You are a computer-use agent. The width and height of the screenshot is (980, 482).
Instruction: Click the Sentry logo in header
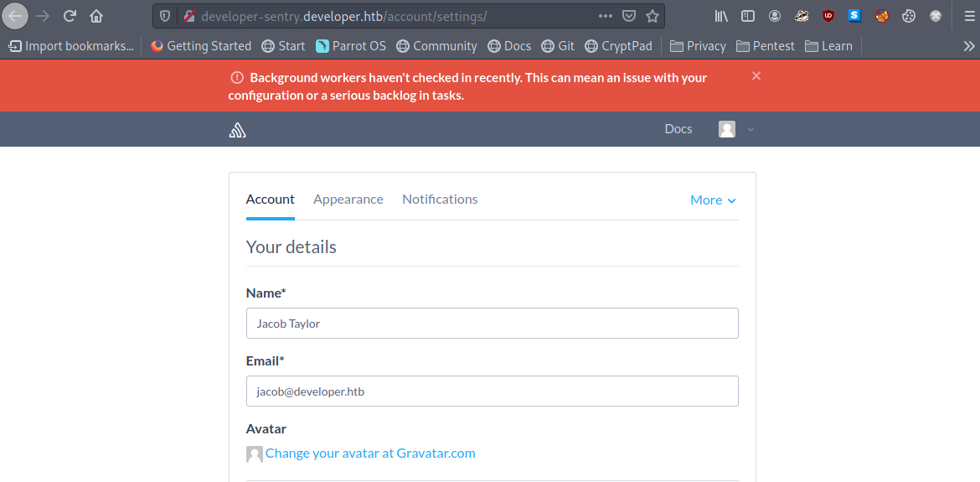tap(237, 130)
